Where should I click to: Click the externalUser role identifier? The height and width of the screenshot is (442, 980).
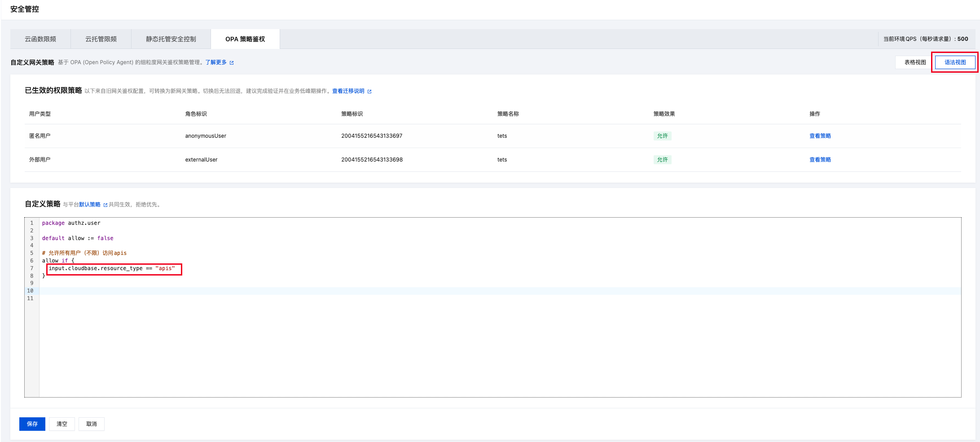tap(201, 160)
